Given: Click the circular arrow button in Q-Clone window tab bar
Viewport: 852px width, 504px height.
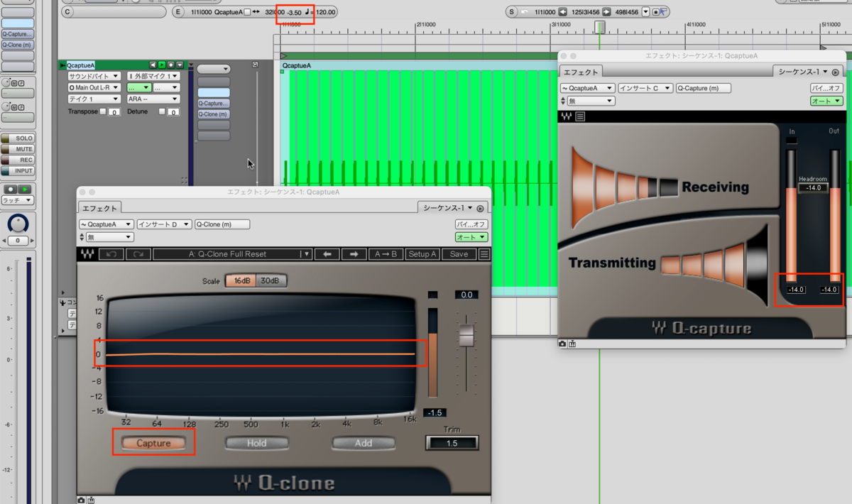Looking at the screenshot, I should [x=481, y=209].
